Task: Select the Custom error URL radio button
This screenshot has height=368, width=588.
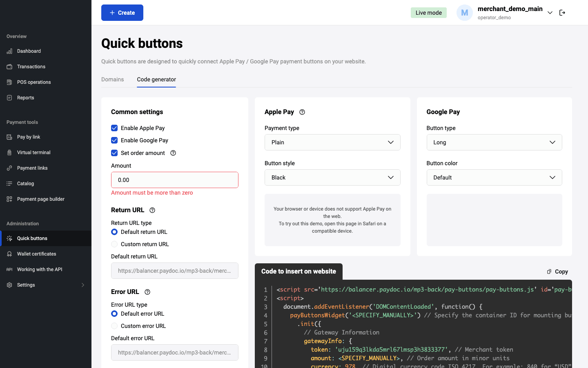Action: pyautogui.click(x=114, y=326)
